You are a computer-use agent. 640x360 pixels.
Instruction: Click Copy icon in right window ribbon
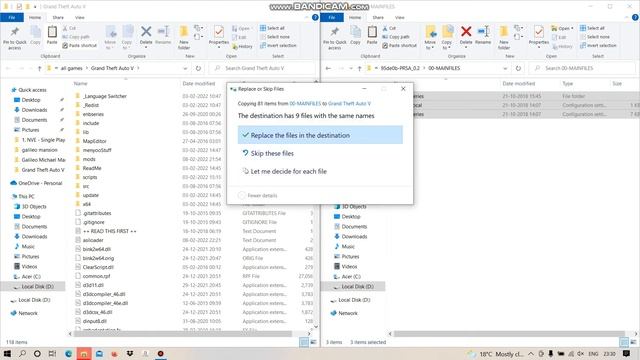(x=356, y=35)
